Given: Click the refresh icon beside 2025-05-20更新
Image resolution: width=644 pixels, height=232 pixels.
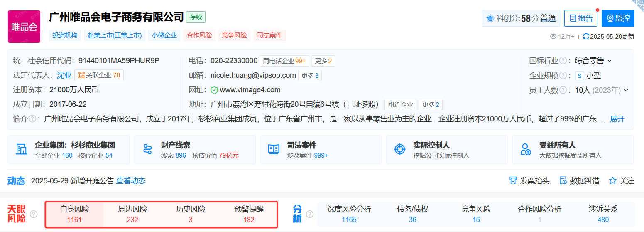Looking at the screenshot, I should click(x=586, y=36).
